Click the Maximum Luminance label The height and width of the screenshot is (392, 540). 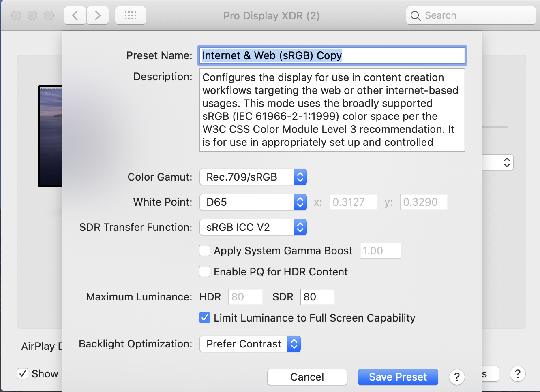tap(139, 297)
